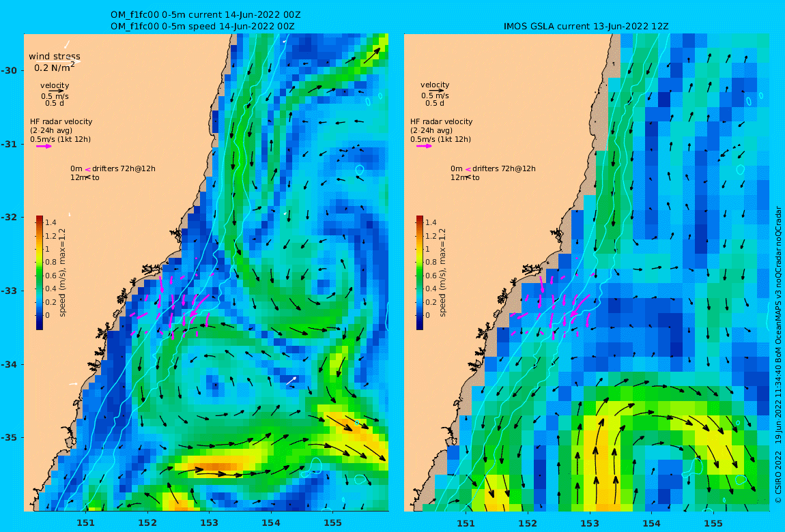Click '0.5m/s (1kt 12h)' in the IMOS GSLA panel

point(440,140)
